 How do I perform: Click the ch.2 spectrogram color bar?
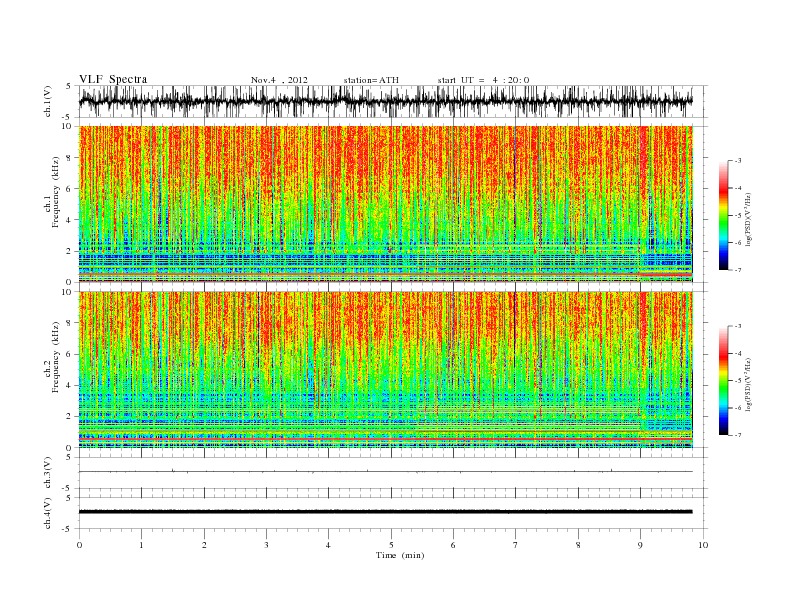click(724, 381)
